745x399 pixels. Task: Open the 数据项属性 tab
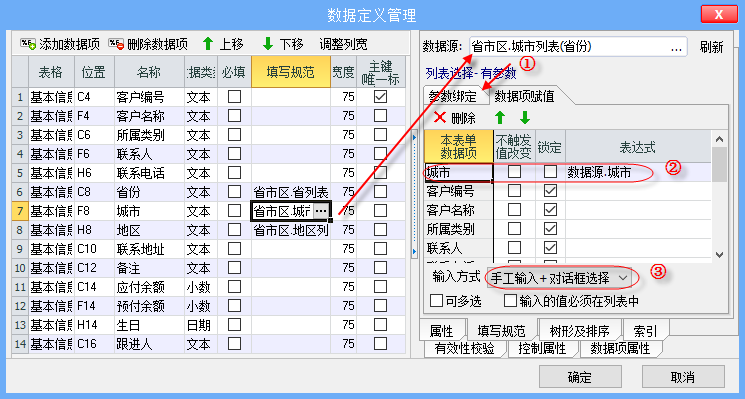(620, 349)
